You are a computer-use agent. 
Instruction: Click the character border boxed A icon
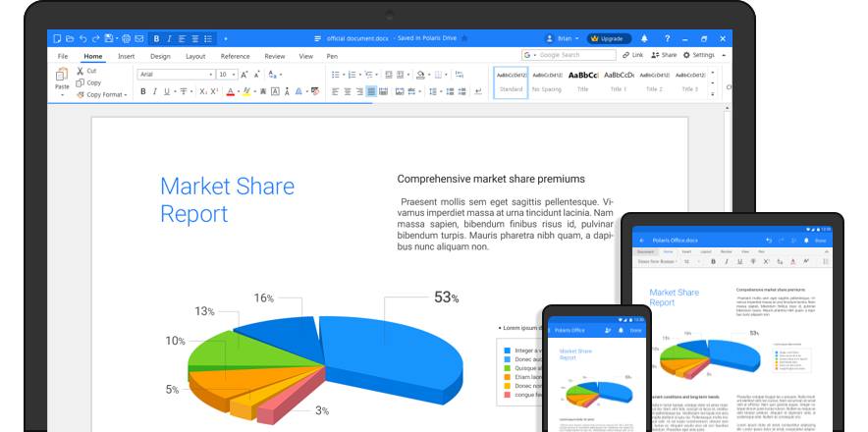(275, 91)
